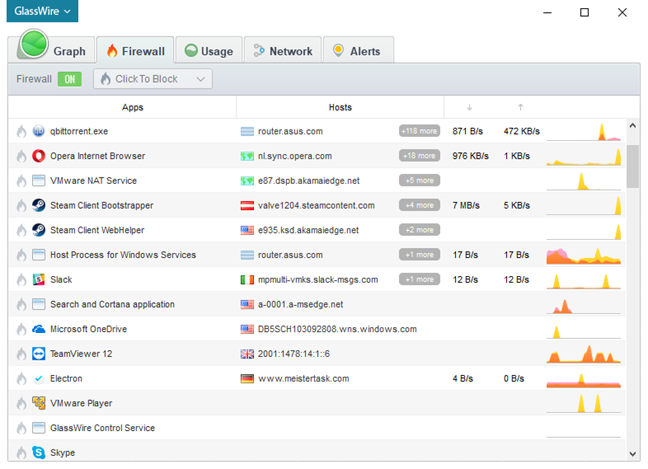Block TeamViewer 12 using its flame icon
The image size is (648, 469).
click(21, 354)
